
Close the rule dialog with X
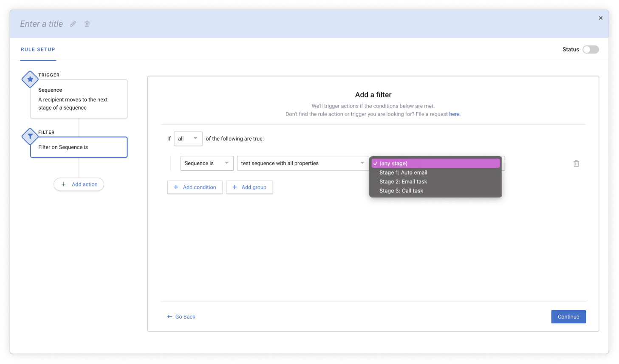pos(600,18)
